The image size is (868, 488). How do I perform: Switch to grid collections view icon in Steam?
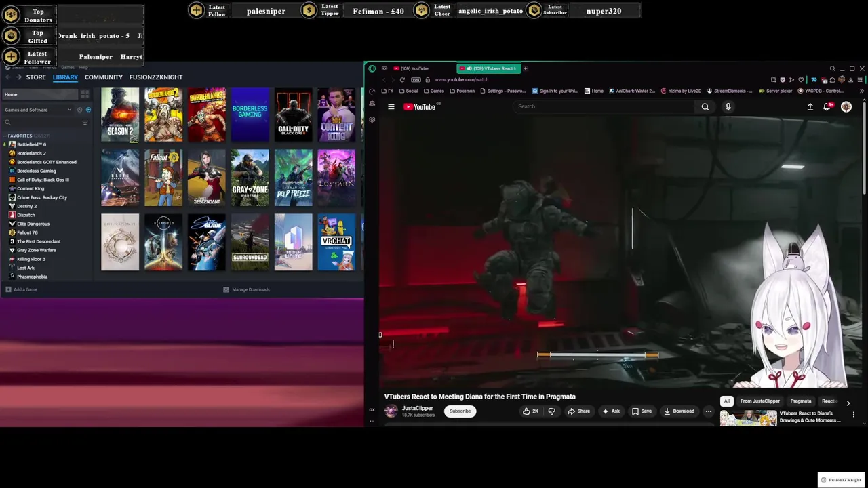tap(85, 94)
